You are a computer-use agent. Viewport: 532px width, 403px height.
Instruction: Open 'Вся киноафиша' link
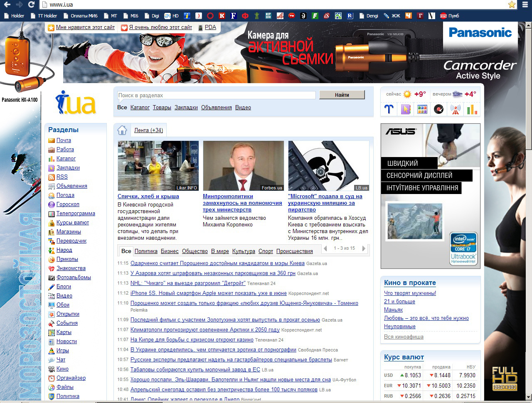point(404,337)
